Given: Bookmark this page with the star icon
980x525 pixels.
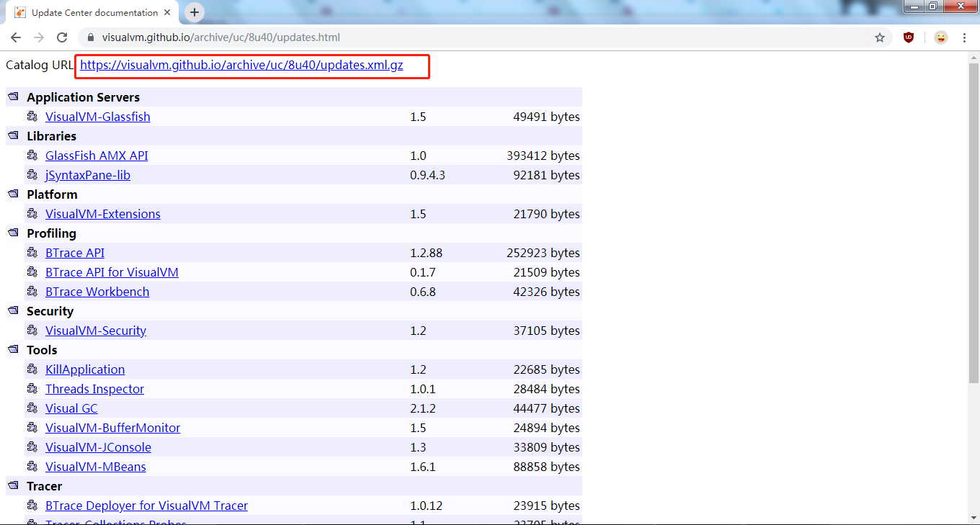Looking at the screenshot, I should click(880, 37).
